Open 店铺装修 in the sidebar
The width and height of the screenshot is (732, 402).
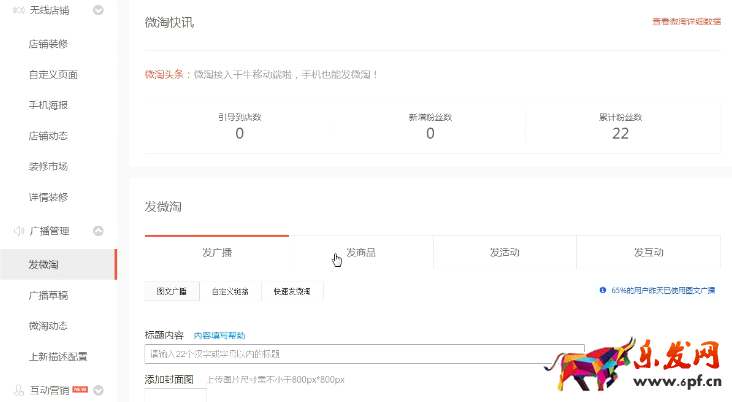[x=49, y=44]
